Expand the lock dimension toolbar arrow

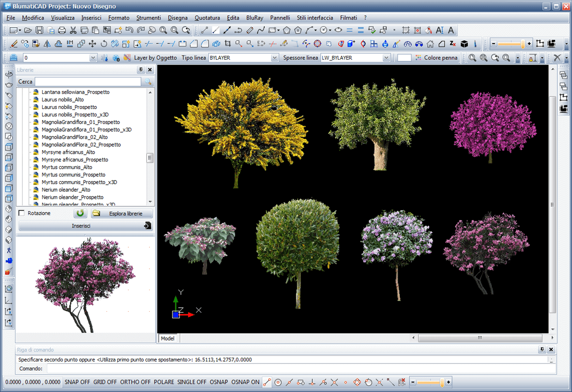(x=542, y=58)
